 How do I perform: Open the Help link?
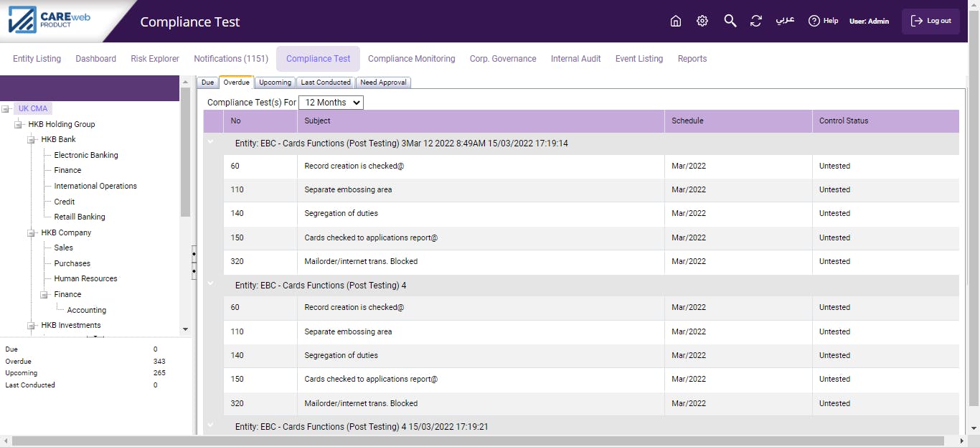(x=823, y=21)
